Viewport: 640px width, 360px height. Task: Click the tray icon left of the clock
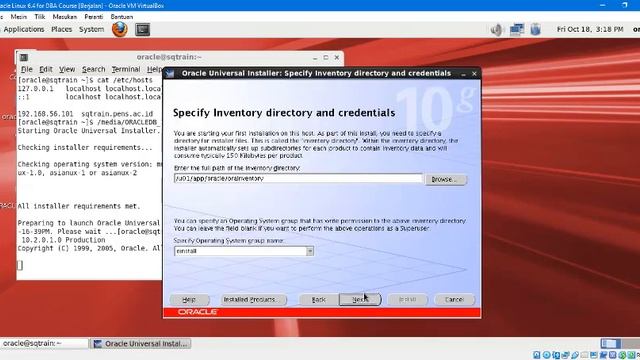tap(536, 29)
